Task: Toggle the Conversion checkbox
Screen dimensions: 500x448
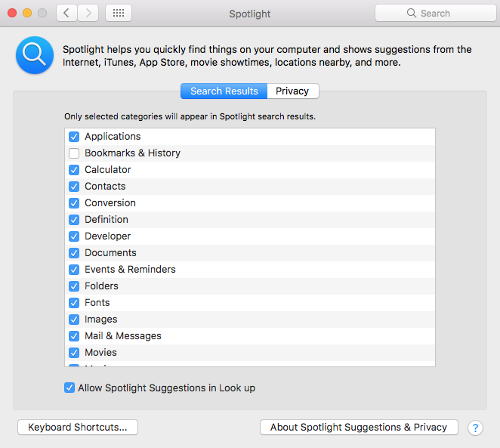Action: (74, 203)
